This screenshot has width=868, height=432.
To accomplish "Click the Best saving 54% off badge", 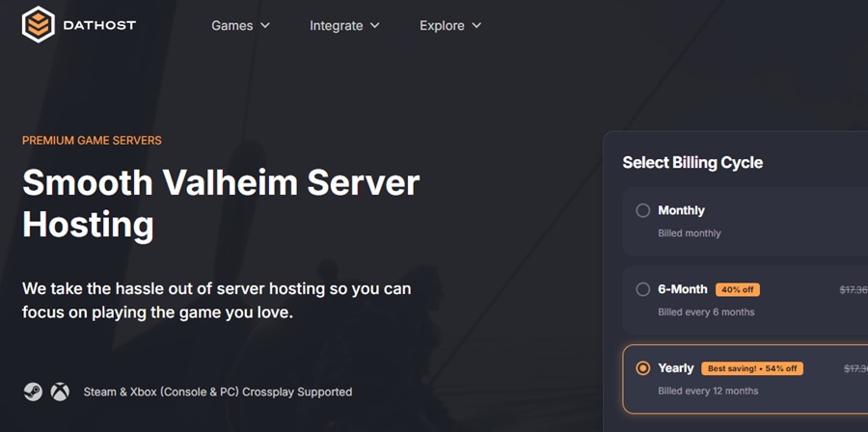I will (x=752, y=368).
